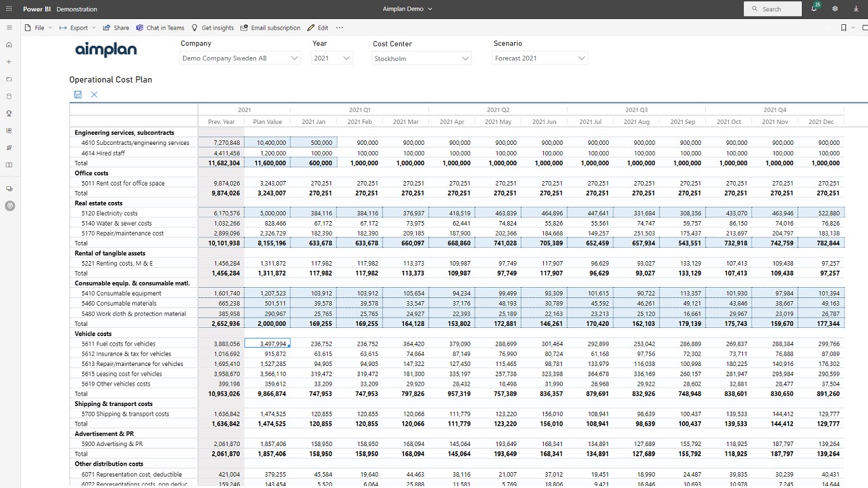Open the File menu
This screenshot has height=488, width=868.
pyautogui.click(x=38, y=28)
